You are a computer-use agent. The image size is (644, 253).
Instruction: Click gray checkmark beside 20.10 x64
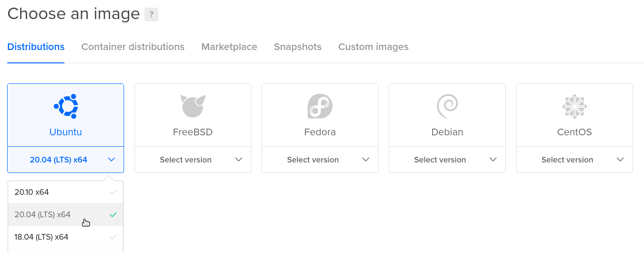113,192
